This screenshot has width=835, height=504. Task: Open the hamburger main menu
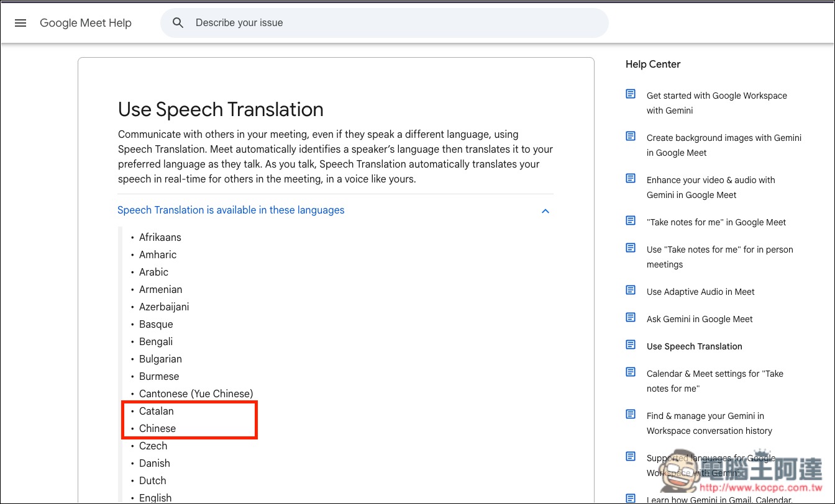21,23
